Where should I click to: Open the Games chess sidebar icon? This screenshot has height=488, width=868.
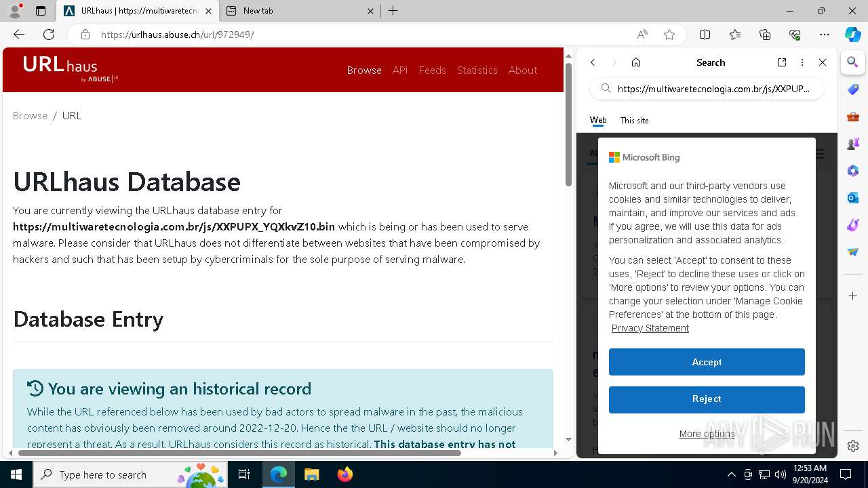(x=853, y=144)
